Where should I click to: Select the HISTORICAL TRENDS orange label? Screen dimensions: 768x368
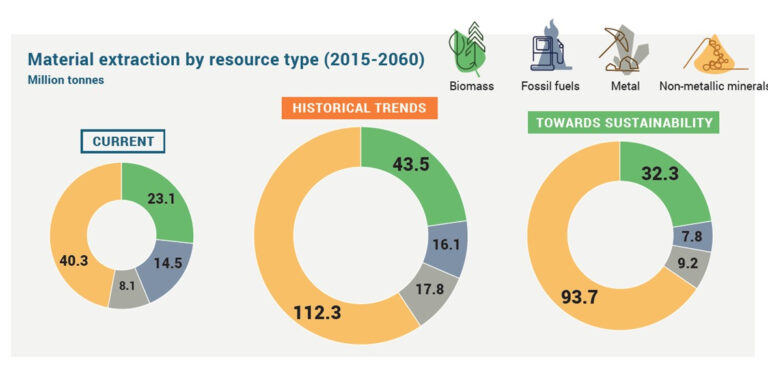coord(360,108)
